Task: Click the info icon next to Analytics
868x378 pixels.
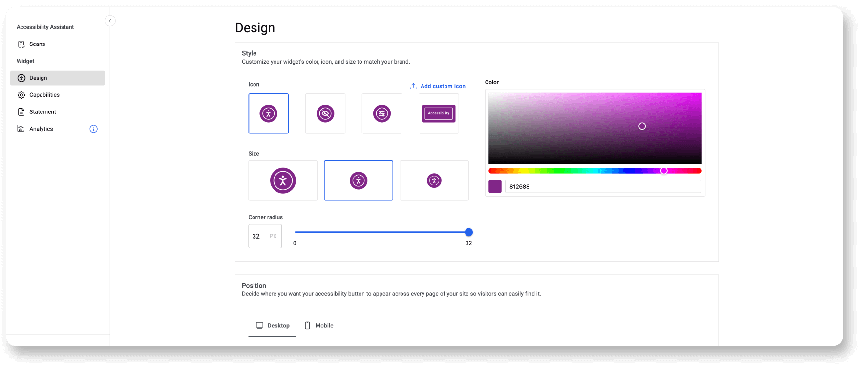Action: click(x=93, y=129)
